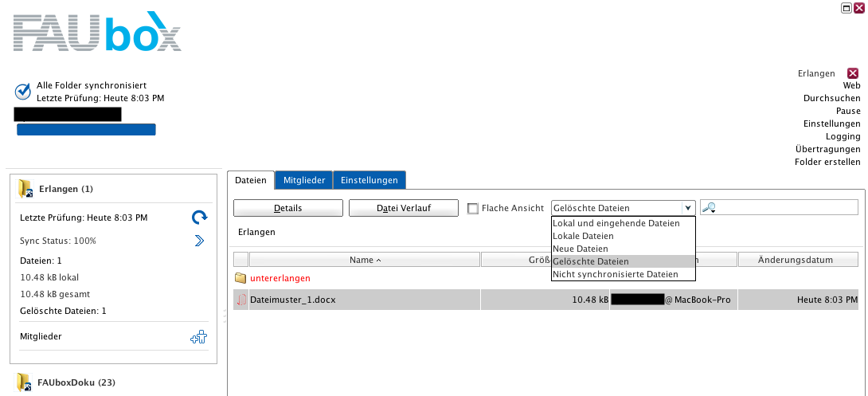Select the Dateimuster_1.docx file name
The width and height of the screenshot is (868, 396).
coord(293,300)
